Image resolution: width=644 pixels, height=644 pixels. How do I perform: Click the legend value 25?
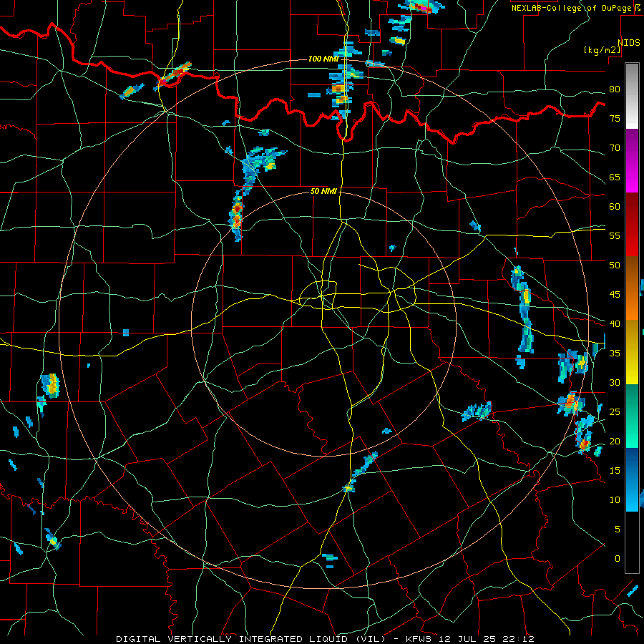(615, 412)
